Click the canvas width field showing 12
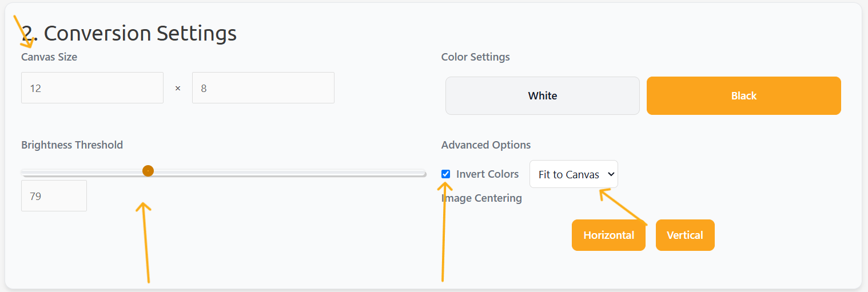 tap(92, 88)
